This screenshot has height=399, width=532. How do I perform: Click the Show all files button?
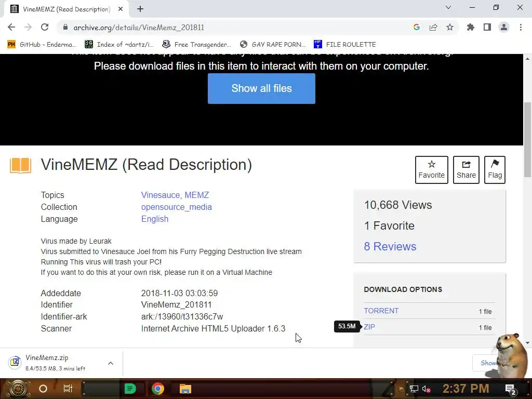click(261, 88)
